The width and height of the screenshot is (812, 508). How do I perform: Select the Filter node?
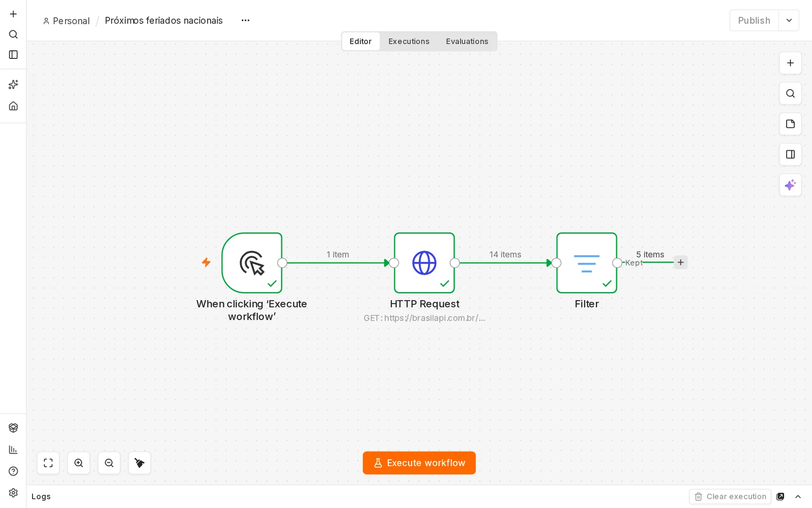[587, 263]
